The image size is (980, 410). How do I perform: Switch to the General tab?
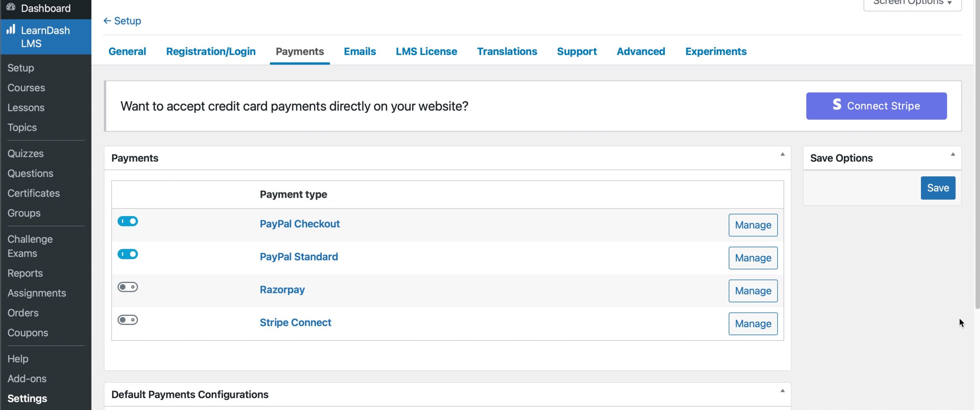click(127, 51)
